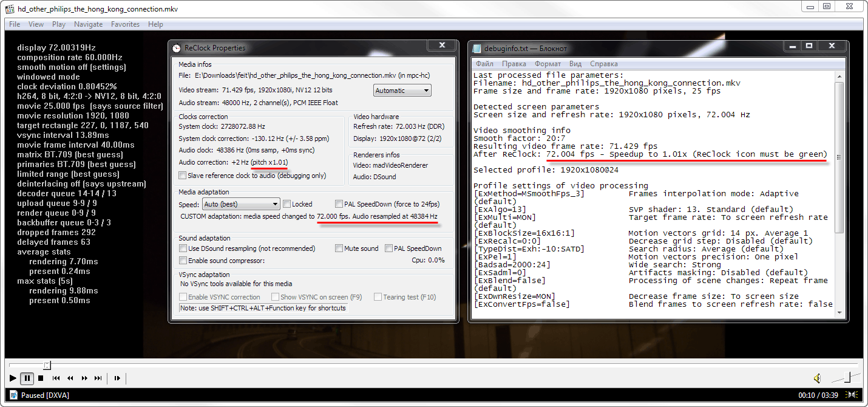Screen dimensions: 868x407
Task: Click the volume slider handle
Action: tap(847, 377)
